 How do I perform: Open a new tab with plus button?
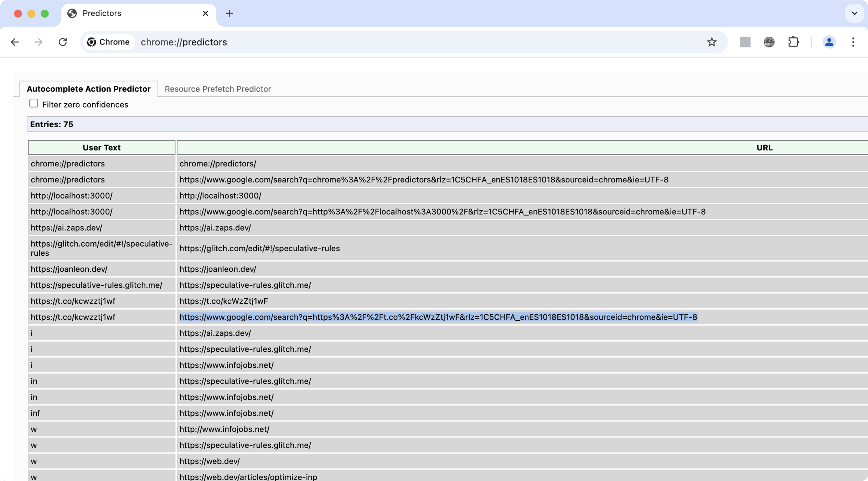point(229,14)
